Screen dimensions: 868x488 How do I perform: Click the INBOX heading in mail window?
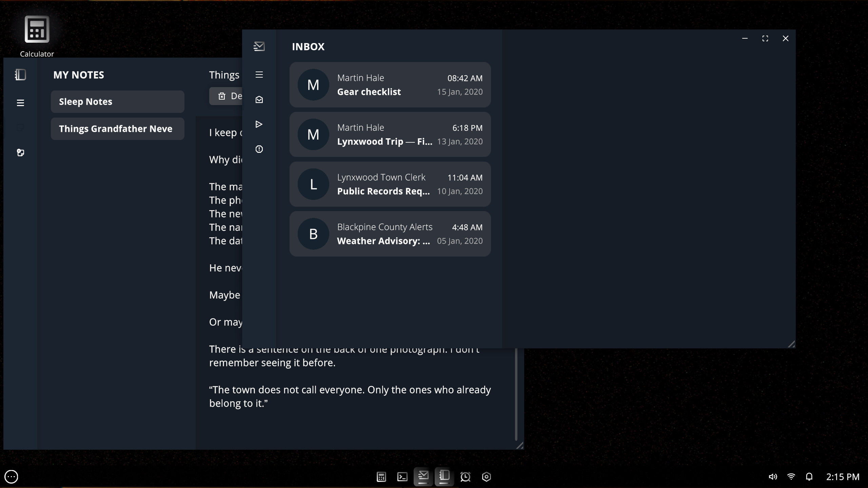tap(308, 46)
